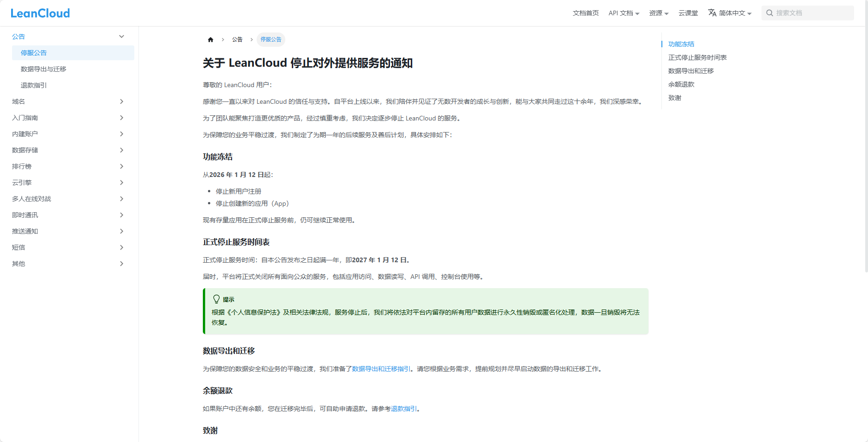Expand the 数据存储 sidebar section
The height and width of the screenshot is (442, 868).
(x=121, y=150)
